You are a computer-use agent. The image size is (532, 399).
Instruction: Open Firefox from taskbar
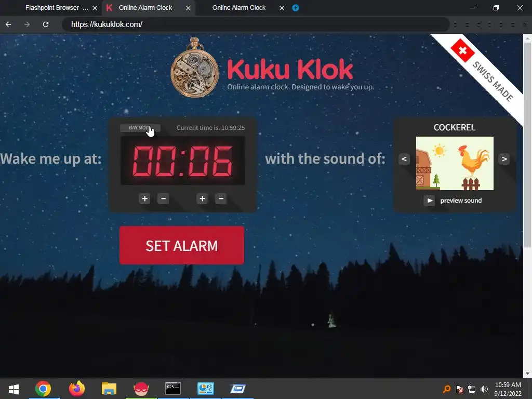pos(77,389)
